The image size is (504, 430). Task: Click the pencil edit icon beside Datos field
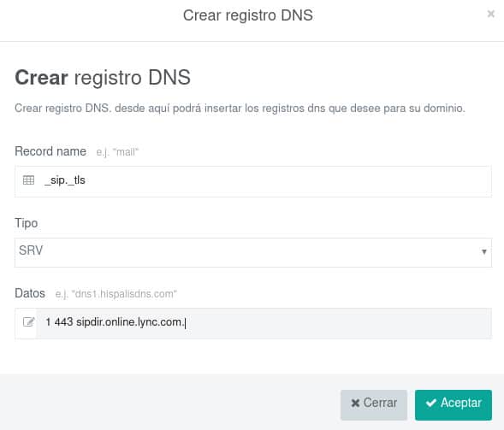28,321
